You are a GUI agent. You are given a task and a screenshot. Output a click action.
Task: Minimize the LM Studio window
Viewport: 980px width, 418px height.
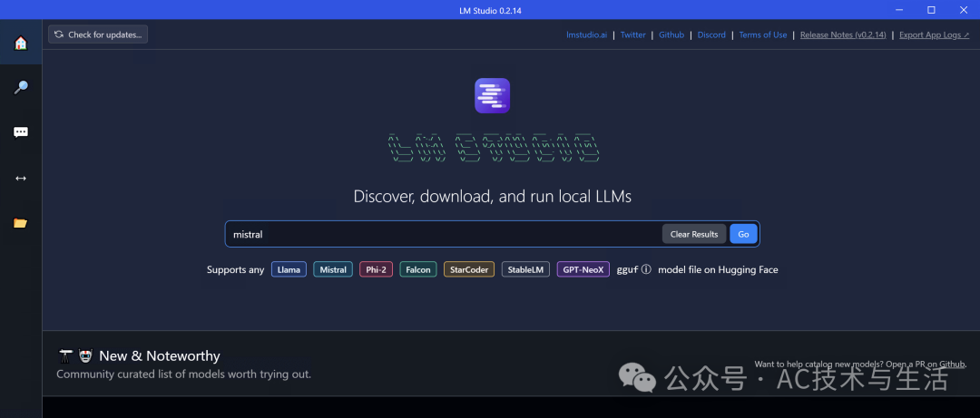[x=899, y=9]
